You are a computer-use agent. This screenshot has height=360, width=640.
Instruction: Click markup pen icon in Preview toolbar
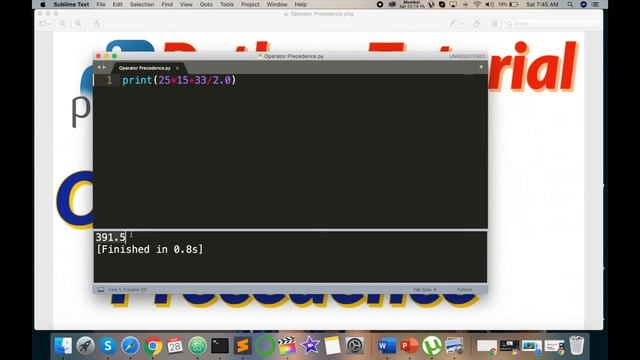pos(452,24)
